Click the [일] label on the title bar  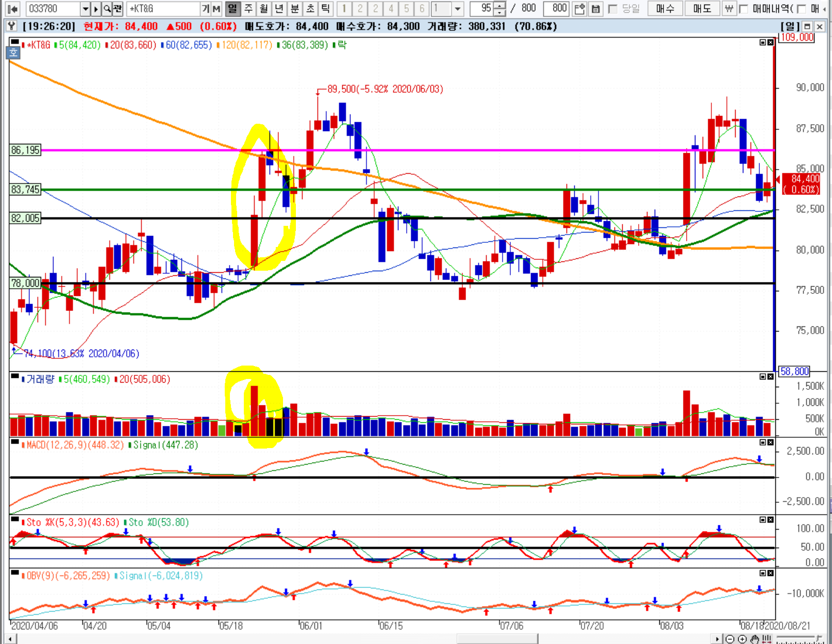coord(790,26)
